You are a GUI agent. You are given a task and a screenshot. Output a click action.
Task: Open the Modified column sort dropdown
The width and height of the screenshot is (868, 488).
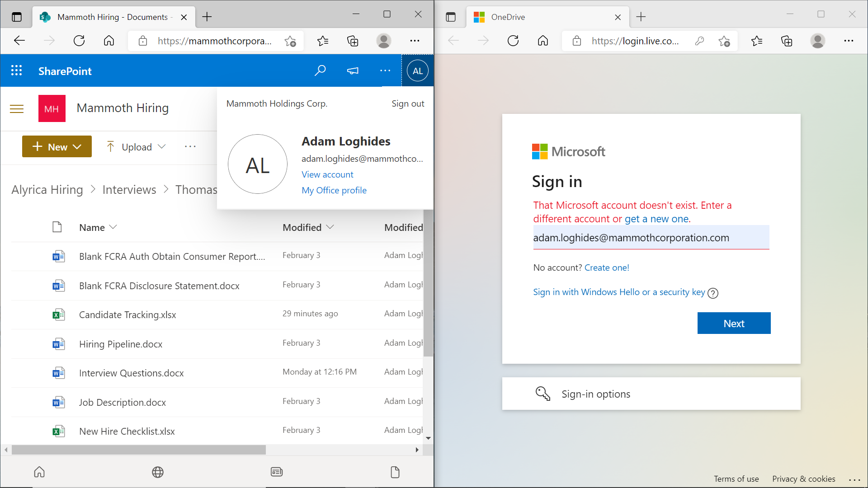(330, 227)
